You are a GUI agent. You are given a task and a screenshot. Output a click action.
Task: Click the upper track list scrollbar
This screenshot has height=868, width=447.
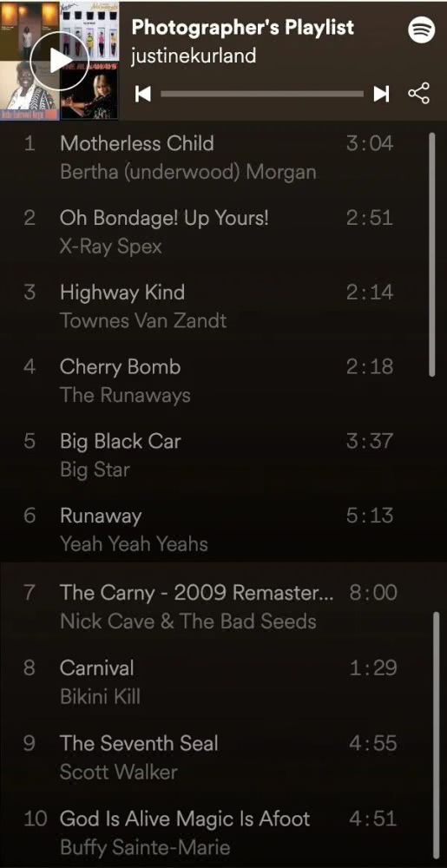click(x=432, y=254)
